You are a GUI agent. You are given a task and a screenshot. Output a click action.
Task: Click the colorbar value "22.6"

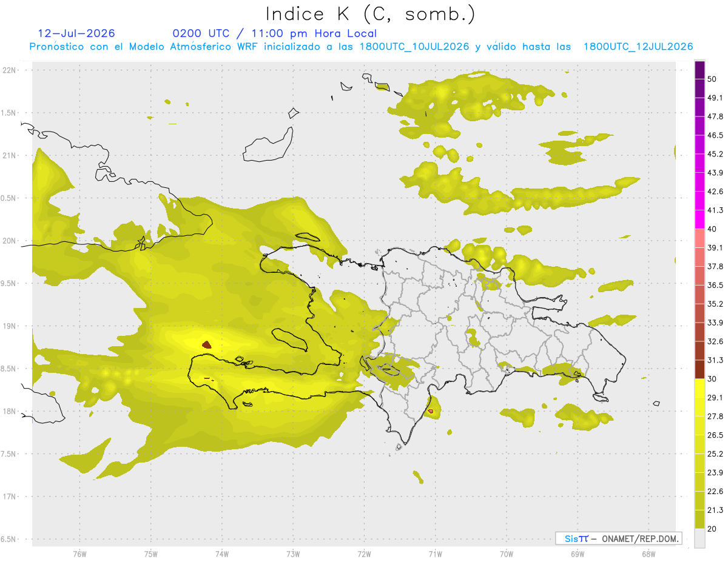pyautogui.click(x=715, y=492)
